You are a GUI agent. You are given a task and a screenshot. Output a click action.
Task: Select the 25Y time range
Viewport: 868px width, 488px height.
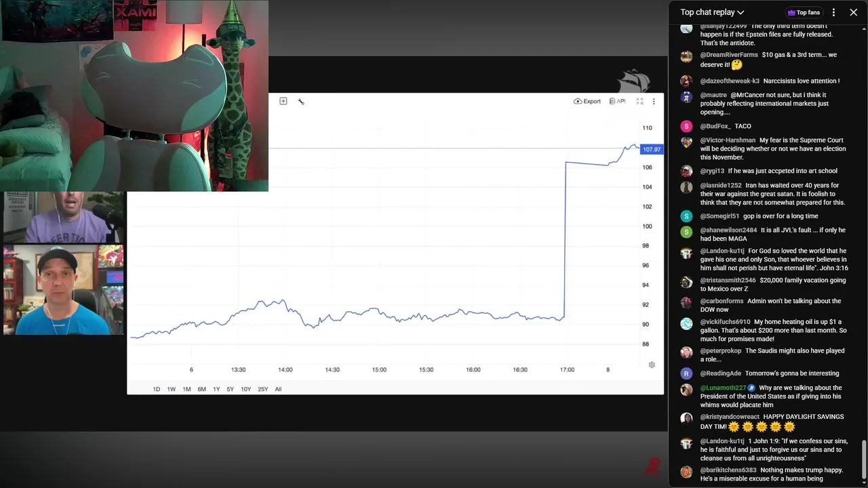tap(262, 389)
